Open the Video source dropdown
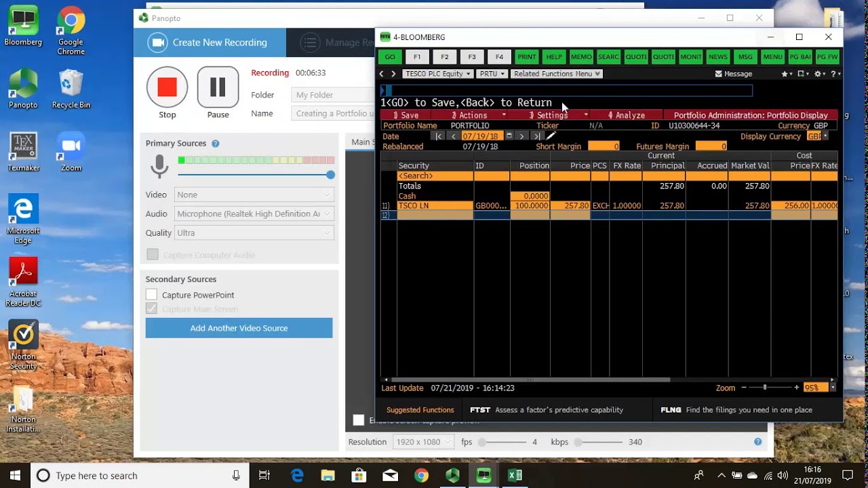 [254, 195]
